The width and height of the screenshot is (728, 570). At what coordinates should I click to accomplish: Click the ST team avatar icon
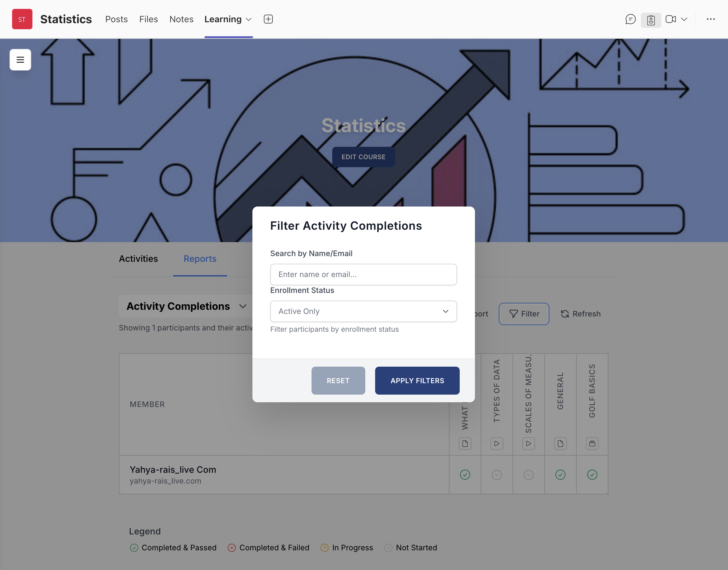(22, 19)
